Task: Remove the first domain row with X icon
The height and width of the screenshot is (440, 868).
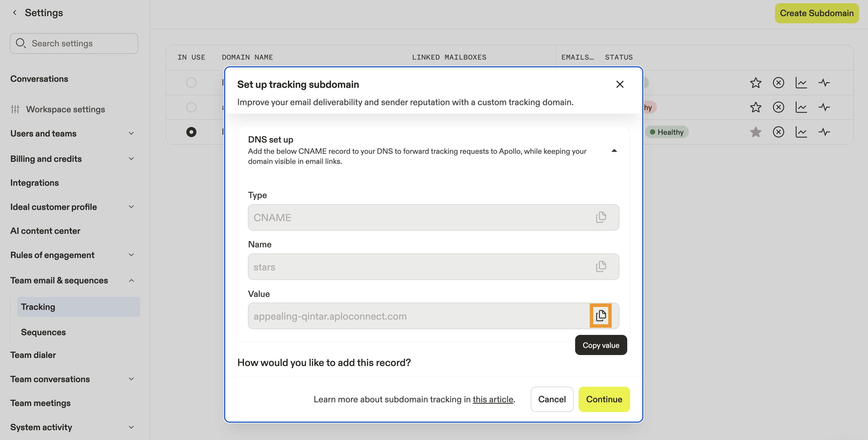Action: pyautogui.click(x=778, y=83)
